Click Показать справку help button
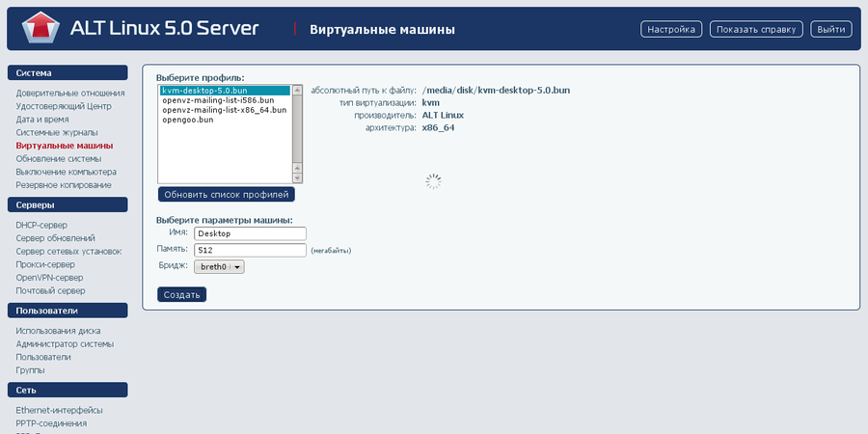The height and width of the screenshot is (434, 868). point(755,29)
